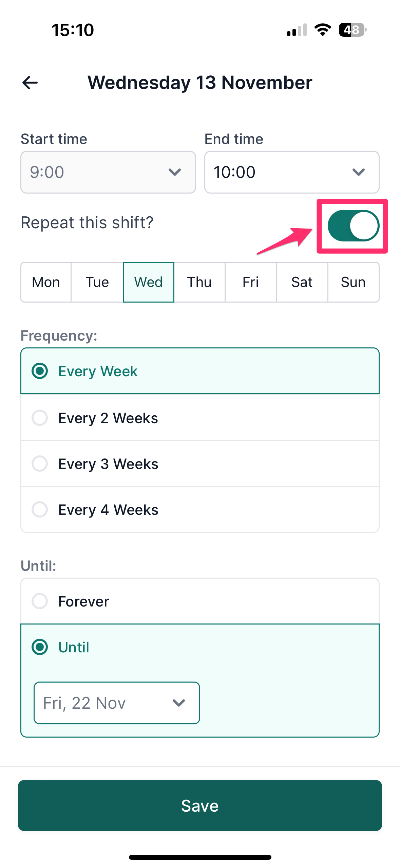This screenshot has width=400, height=868.
Task: Open the Start time dropdown
Action: click(108, 172)
